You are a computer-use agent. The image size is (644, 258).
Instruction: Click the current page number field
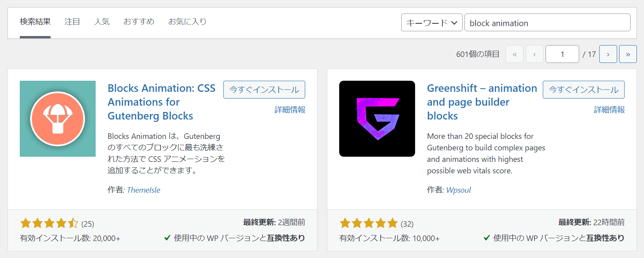(x=562, y=54)
